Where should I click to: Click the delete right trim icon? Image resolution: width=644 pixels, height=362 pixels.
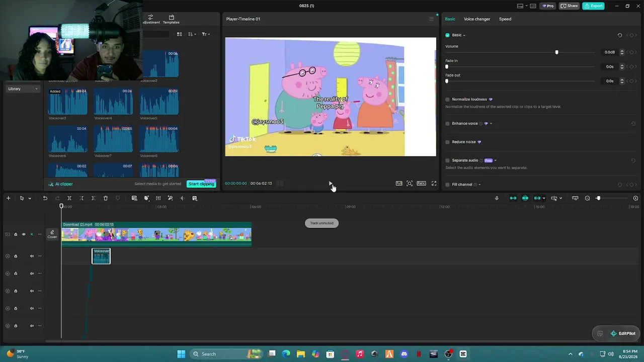(94, 198)
